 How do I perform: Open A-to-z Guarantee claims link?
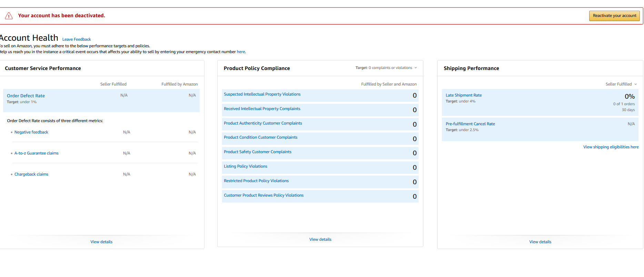click(x=37, y=153)
